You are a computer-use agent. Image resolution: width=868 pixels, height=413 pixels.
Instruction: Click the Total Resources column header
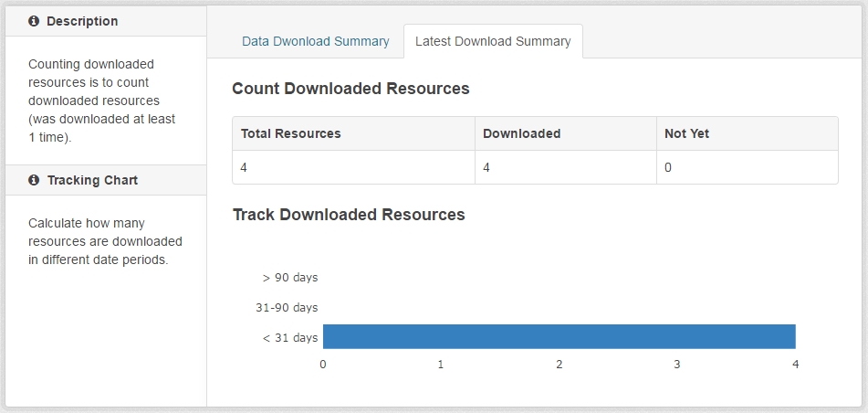point(353,133)
